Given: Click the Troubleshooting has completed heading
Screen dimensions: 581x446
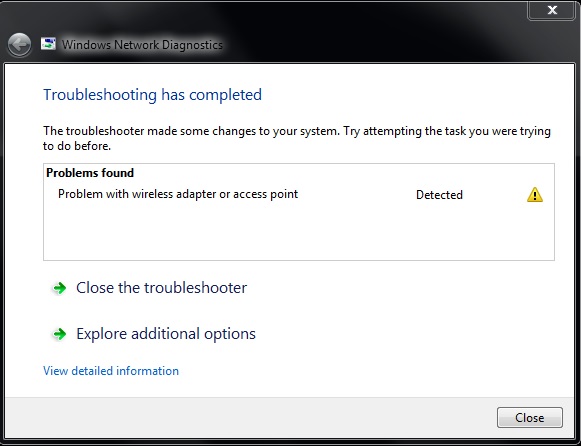Looking at the screenshot, I should pos(152,95).
